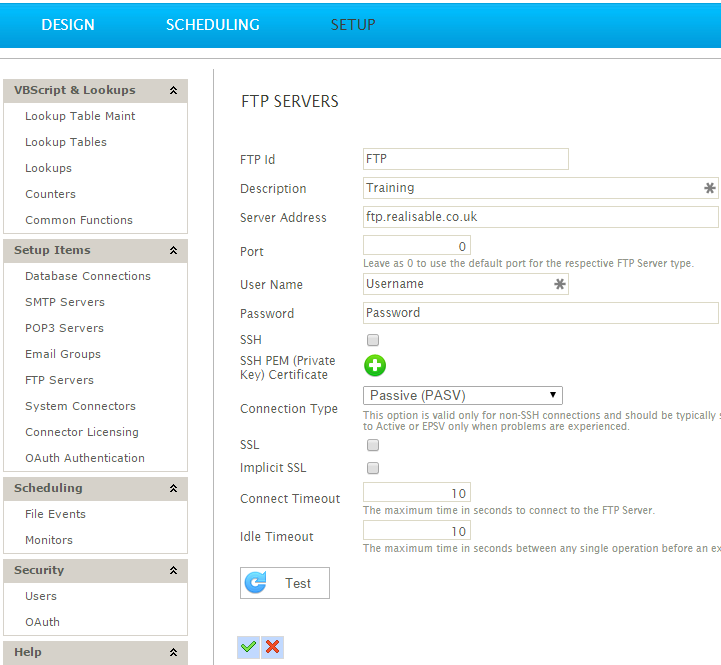Open OAuth Authentication setup item
The height and width of the screenshot is (665, 721).
(x=85, y=458)
